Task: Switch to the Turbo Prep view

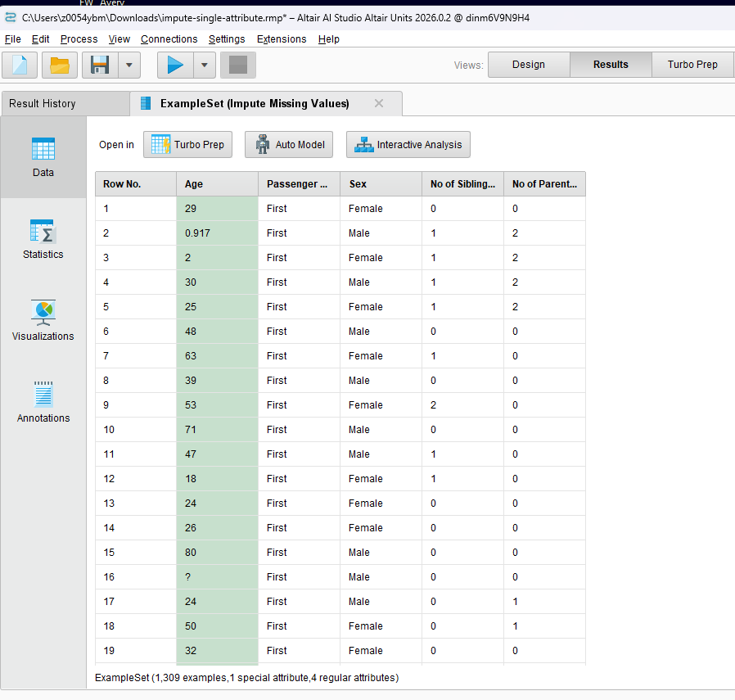Action: (x=692, y=65)
